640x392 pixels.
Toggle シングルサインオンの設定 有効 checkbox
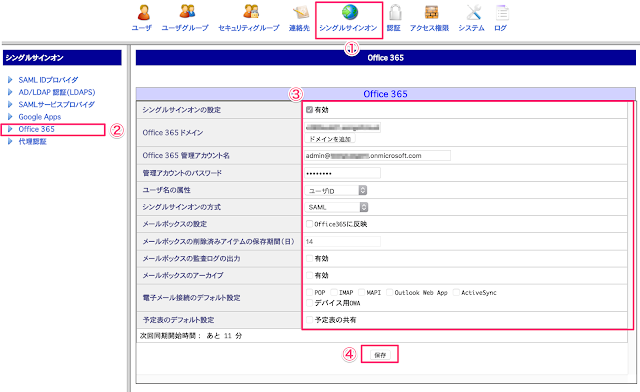pos(309,109)
